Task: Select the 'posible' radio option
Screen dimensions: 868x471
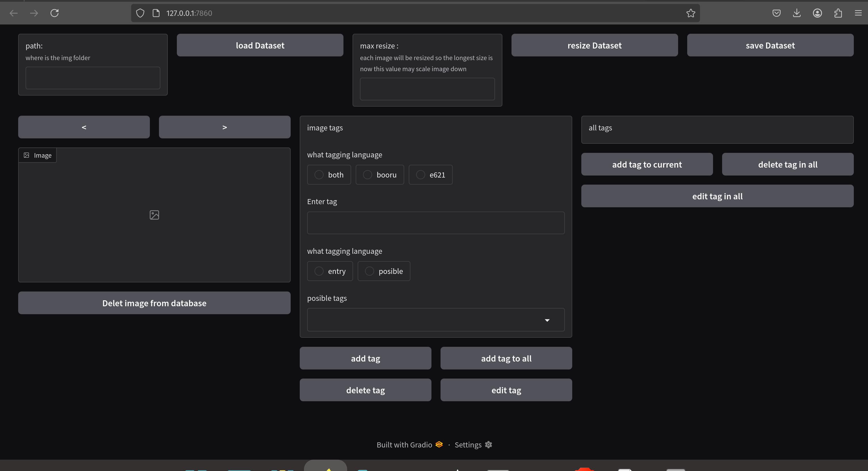Action: tap(369, 271)
